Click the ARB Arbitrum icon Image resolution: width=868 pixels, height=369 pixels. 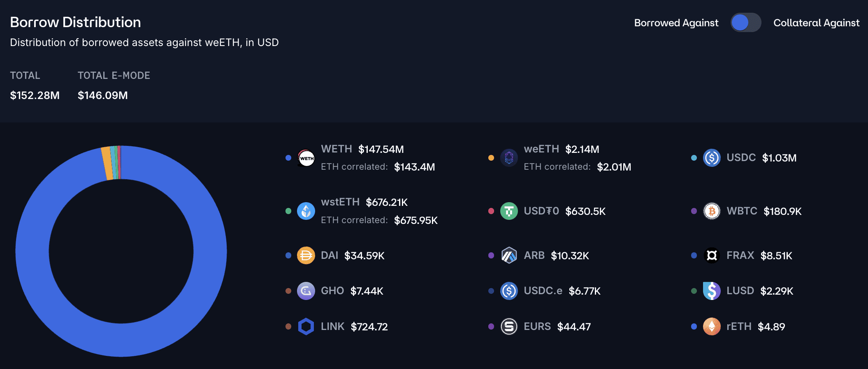509,256
